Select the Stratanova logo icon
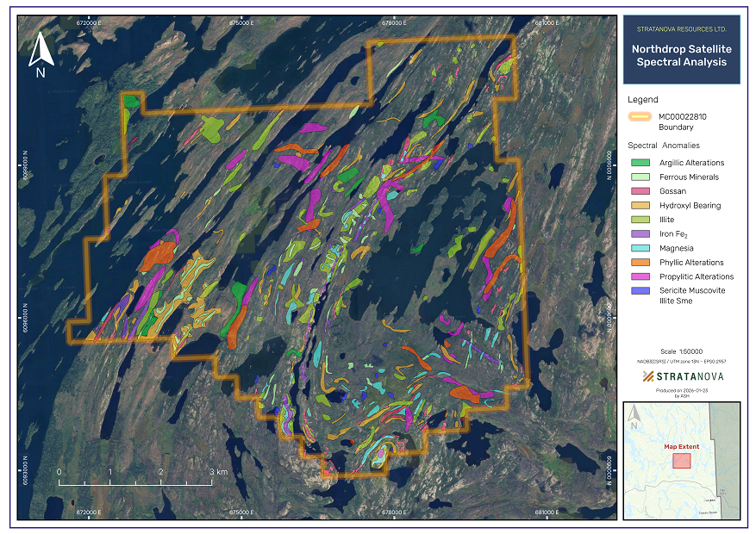This screenshot has height=534, width=756. click(647, 376)
